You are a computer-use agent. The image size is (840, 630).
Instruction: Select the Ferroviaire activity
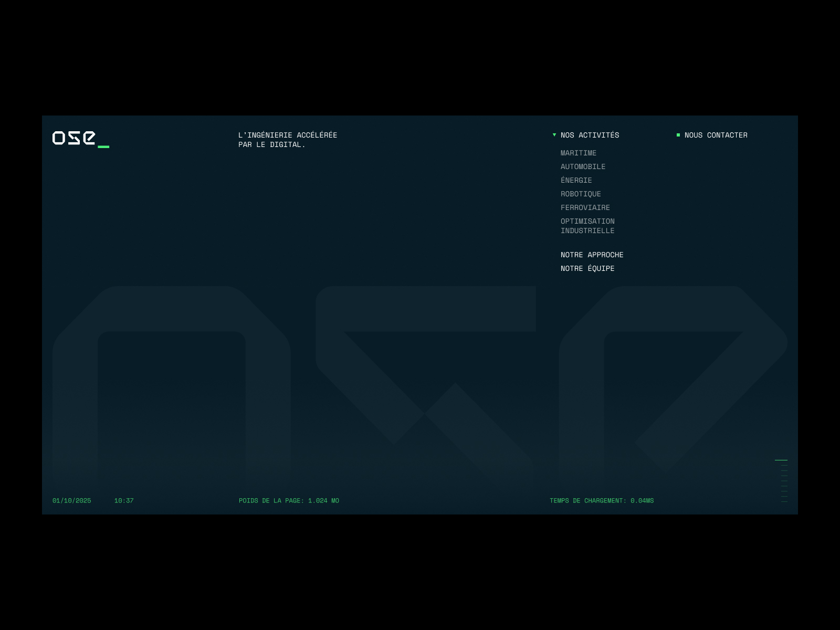pyautogui.click(x=585, y=208)
